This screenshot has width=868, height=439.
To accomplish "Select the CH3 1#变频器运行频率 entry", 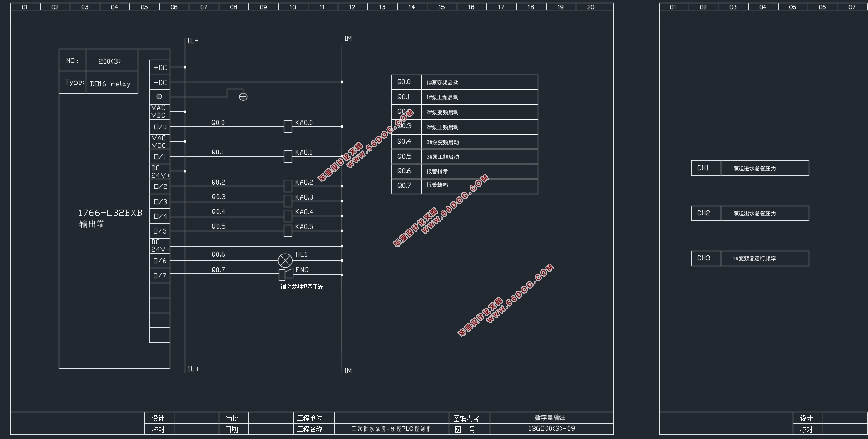I will tap(750, 259).
